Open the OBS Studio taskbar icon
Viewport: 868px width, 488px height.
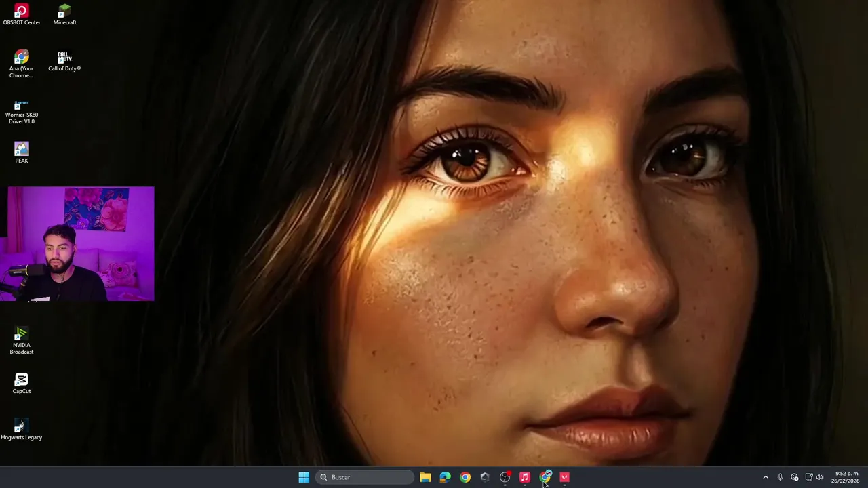[x=505, y=477]
